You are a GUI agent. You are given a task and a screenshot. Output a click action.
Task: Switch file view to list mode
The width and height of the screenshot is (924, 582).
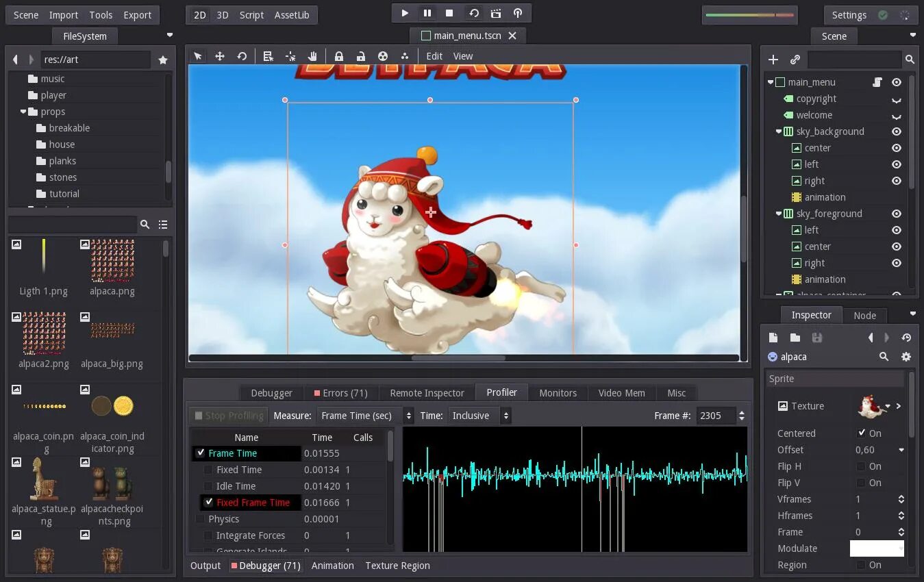click(163, 224)
